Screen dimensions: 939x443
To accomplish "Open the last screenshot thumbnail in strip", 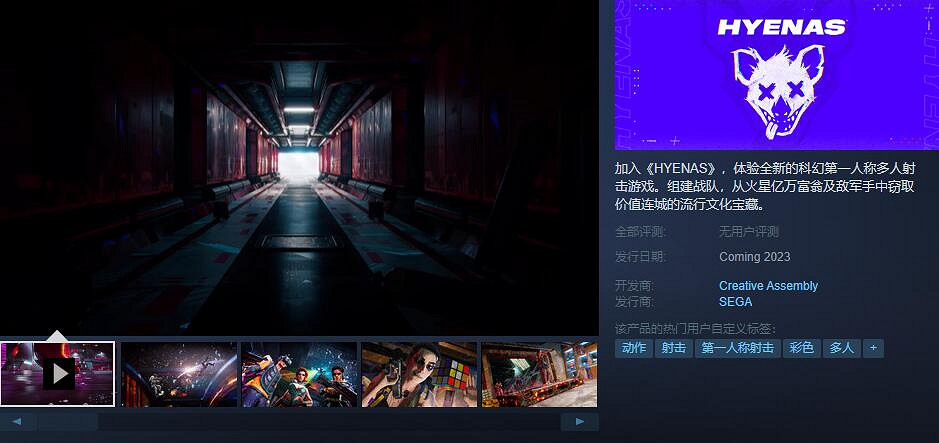I will pos(540,374).
